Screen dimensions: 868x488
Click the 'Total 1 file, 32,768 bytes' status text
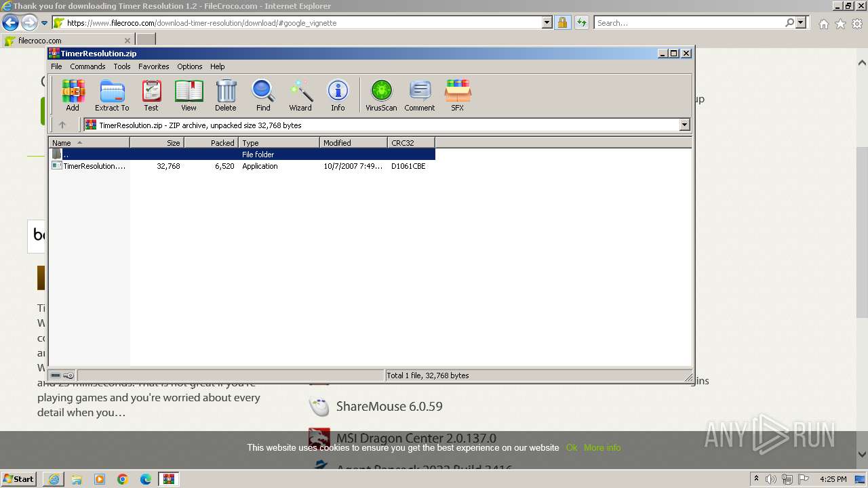pos(427,375)
